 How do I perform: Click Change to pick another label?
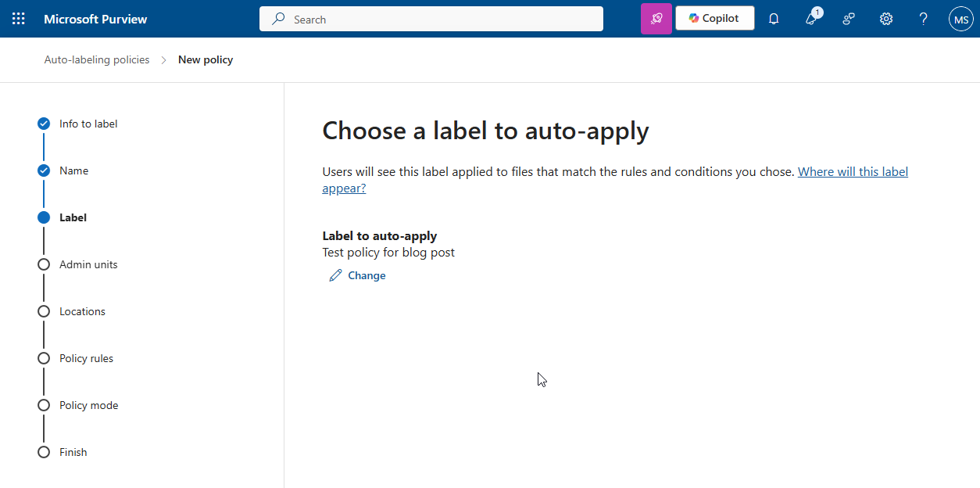(x=367, y=274)
